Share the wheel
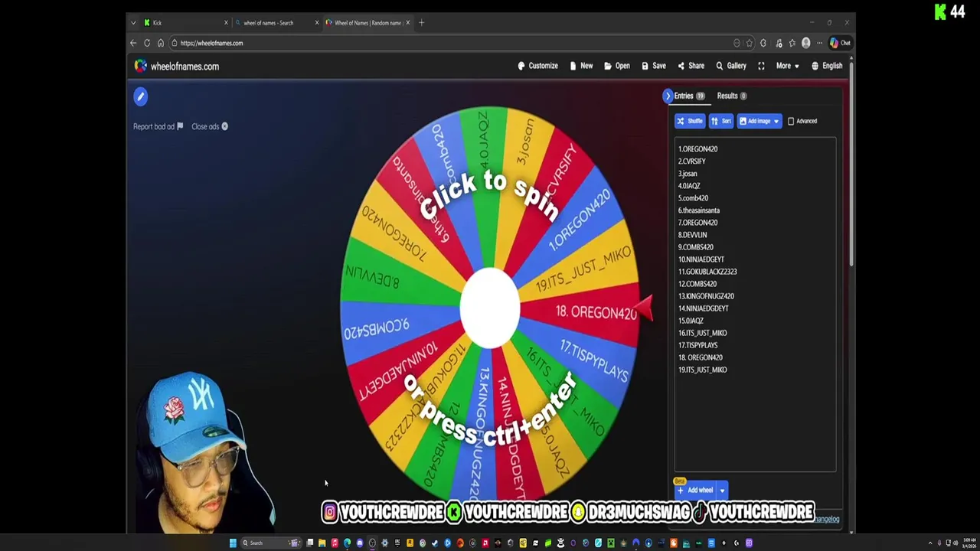 point(691,66)
